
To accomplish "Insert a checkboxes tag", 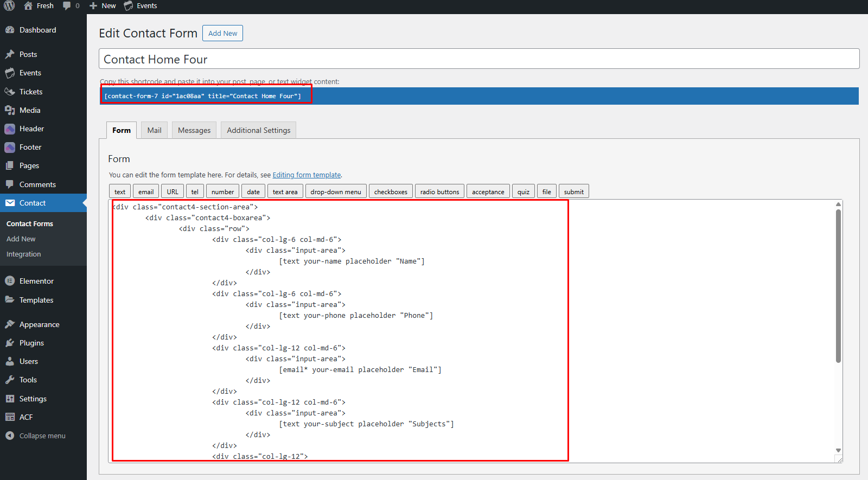I will pyautogui.click(x=391, y=191).
